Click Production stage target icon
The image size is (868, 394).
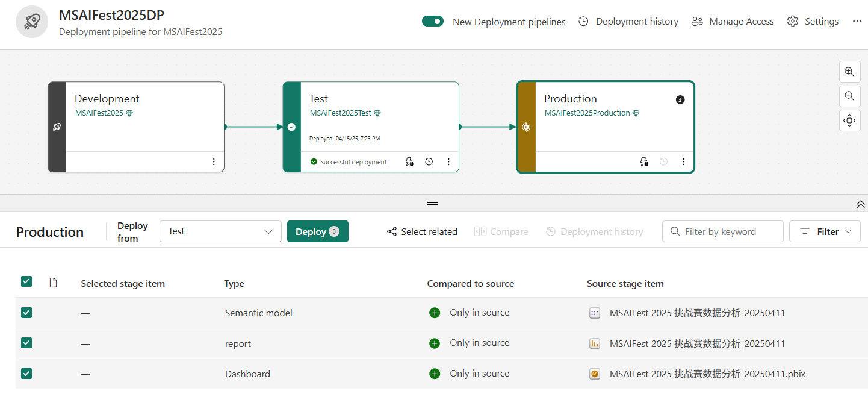coord(526,127)
